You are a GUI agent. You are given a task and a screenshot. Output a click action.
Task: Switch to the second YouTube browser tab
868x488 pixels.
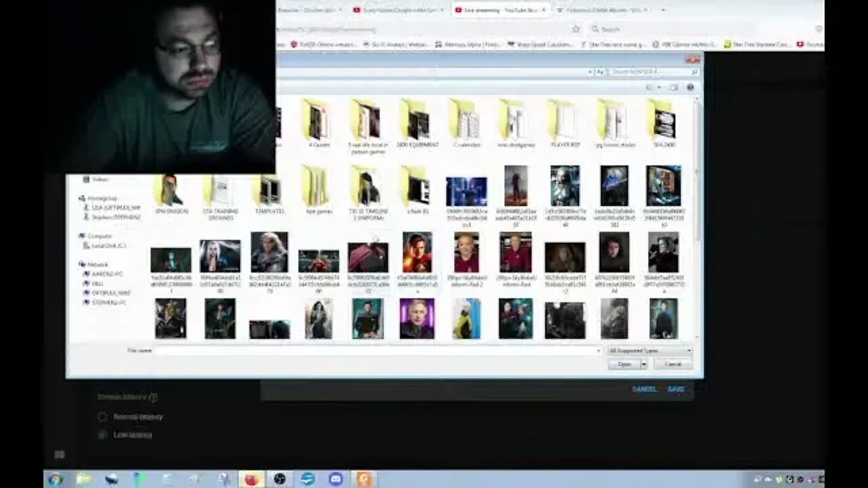point(400,10)
